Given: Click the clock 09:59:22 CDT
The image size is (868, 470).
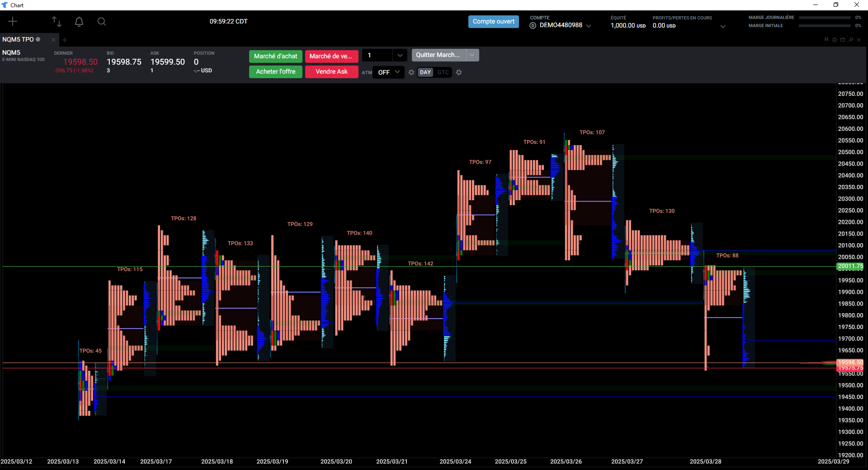Looking at the screenshot, I should 228,22.
